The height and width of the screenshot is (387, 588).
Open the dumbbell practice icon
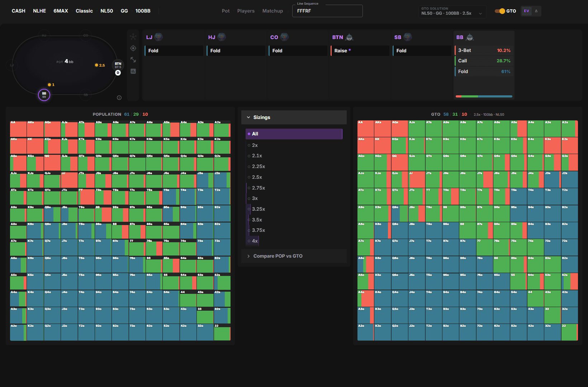[133, 59]
